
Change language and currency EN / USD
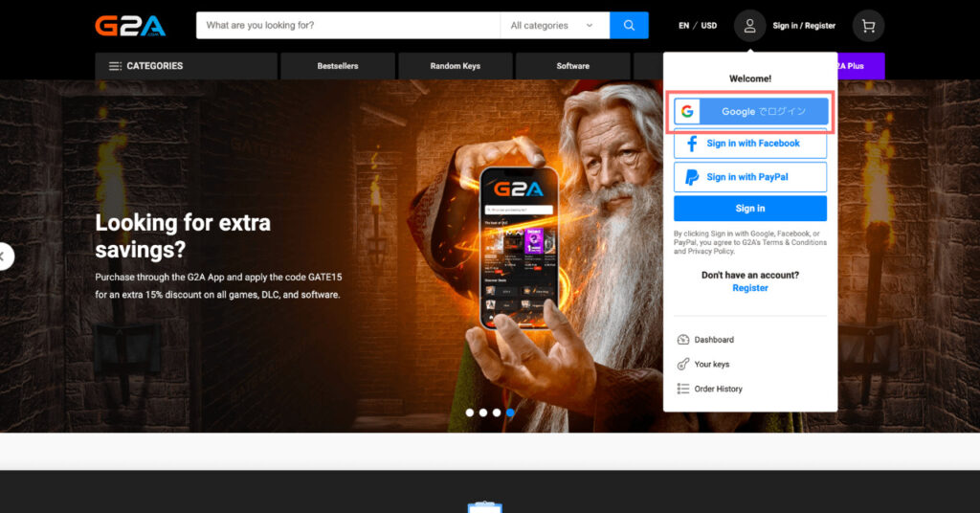[698, 26]
